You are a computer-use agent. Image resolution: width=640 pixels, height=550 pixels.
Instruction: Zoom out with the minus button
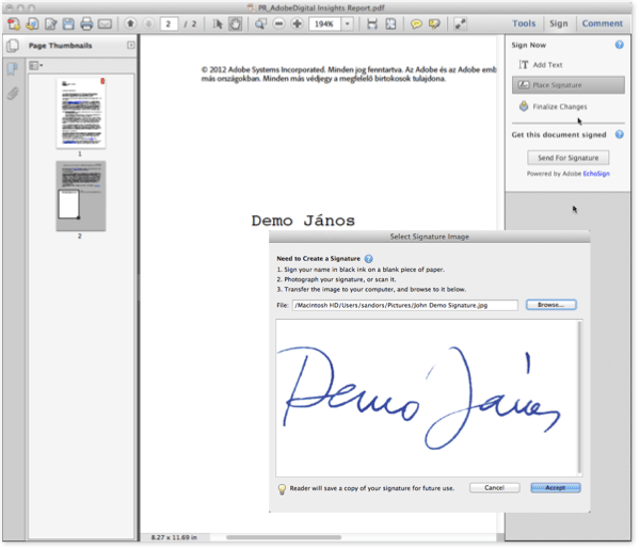click(279, 24)
